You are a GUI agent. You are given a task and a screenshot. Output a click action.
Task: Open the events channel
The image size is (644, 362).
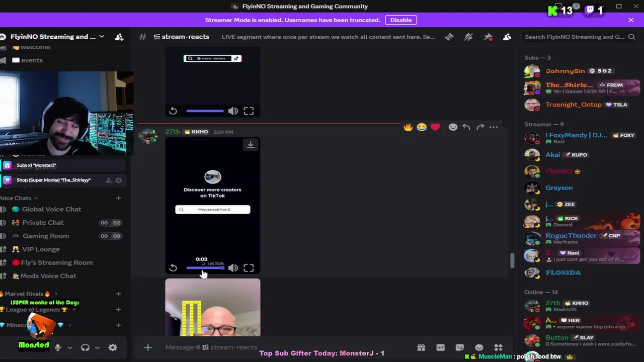coord(32,60)
